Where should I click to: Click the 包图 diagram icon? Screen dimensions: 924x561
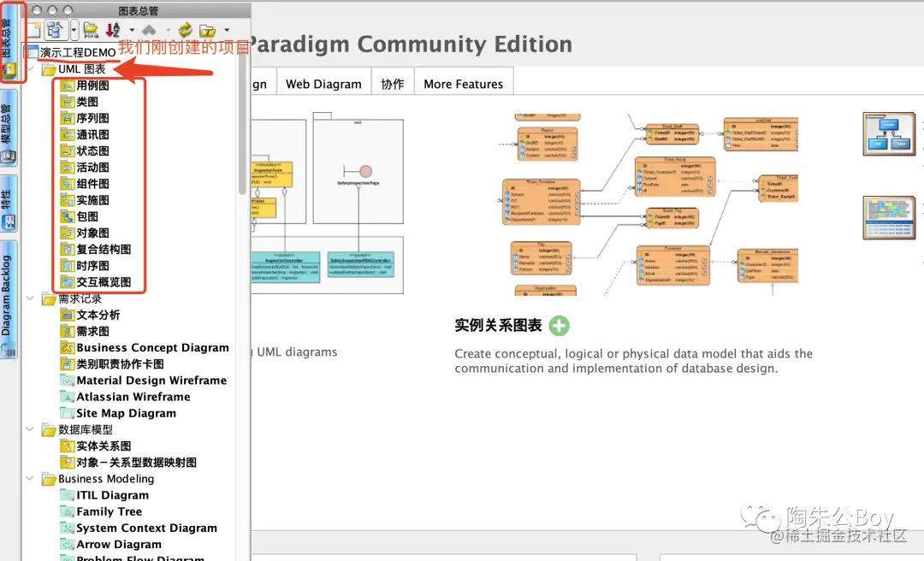[68, 217]
